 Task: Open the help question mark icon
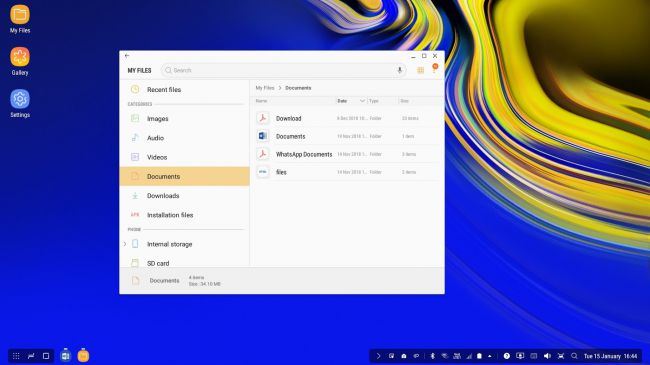coord(507,356)
